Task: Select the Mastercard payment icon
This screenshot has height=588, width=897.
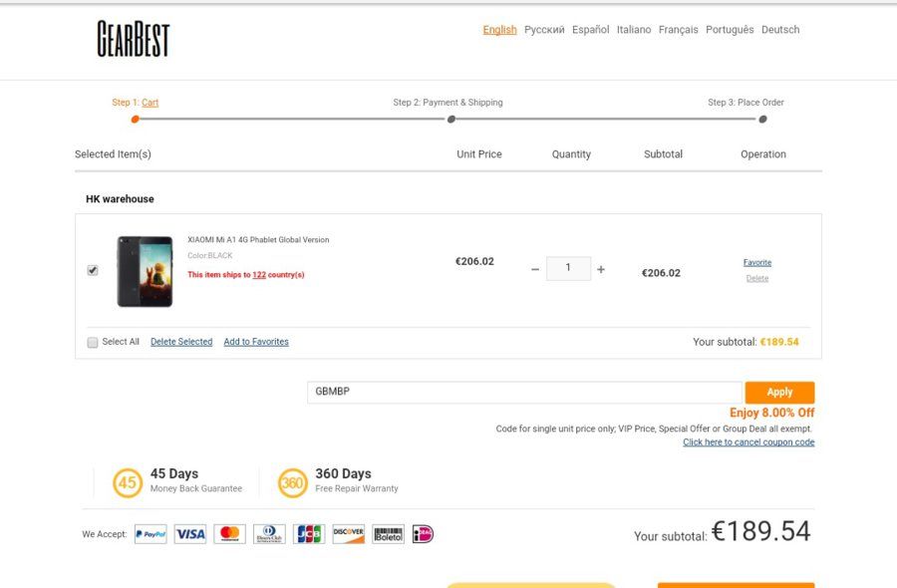Action: click(229, 533)
